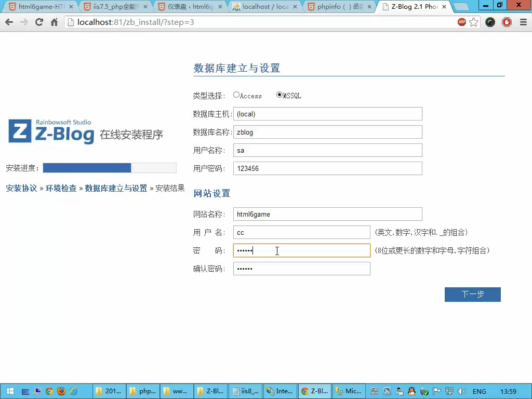The height and width of the screenshot is (399, 532).
Task: Launch Internet Explorer from quick launch
Action: [73, 391]
